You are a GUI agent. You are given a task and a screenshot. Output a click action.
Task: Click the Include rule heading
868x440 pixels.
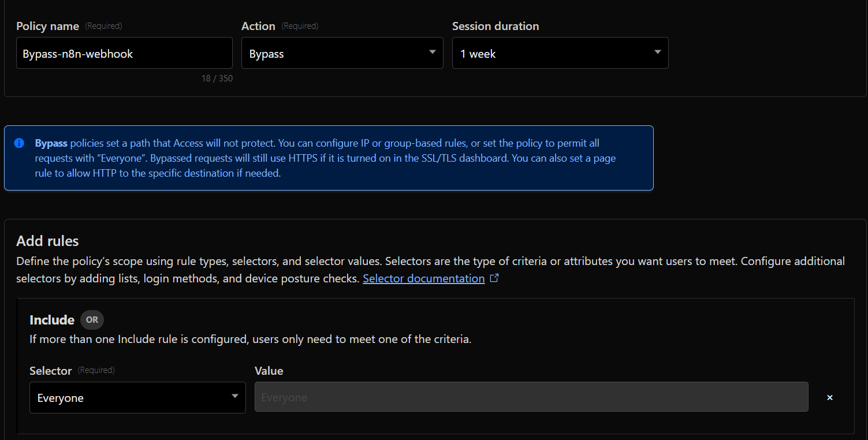52,320
